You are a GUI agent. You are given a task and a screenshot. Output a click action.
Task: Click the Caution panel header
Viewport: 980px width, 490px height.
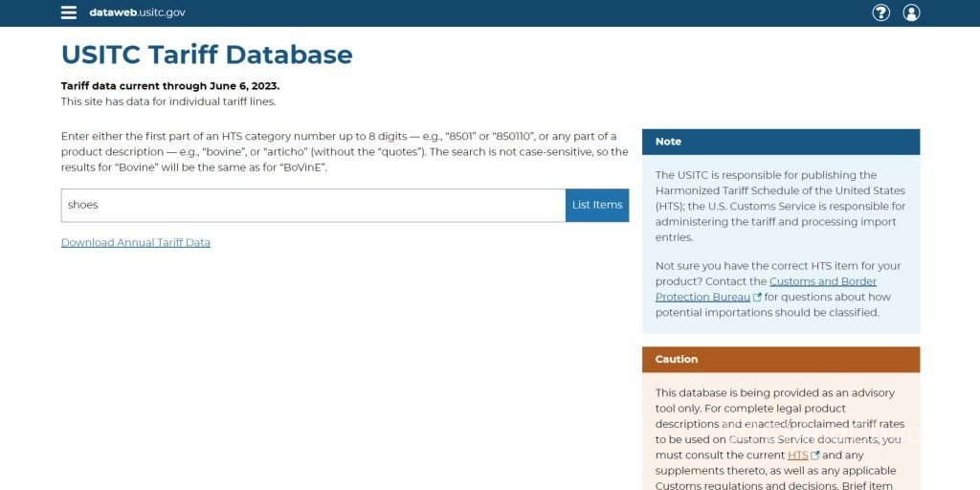(781, 360)
